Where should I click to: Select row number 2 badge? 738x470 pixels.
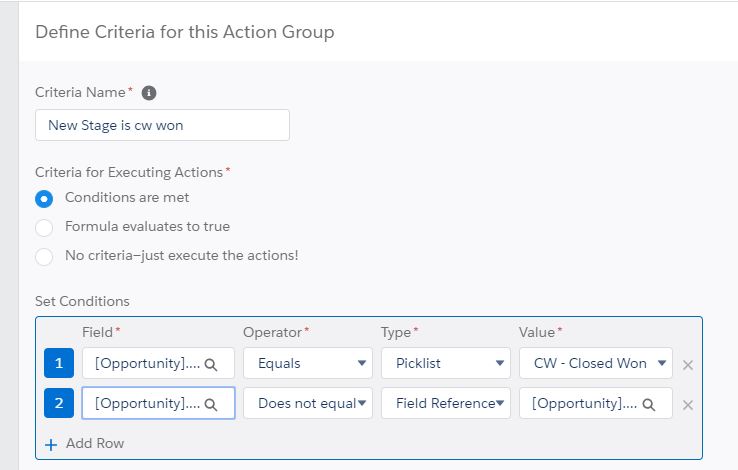(x=59, y=403)
